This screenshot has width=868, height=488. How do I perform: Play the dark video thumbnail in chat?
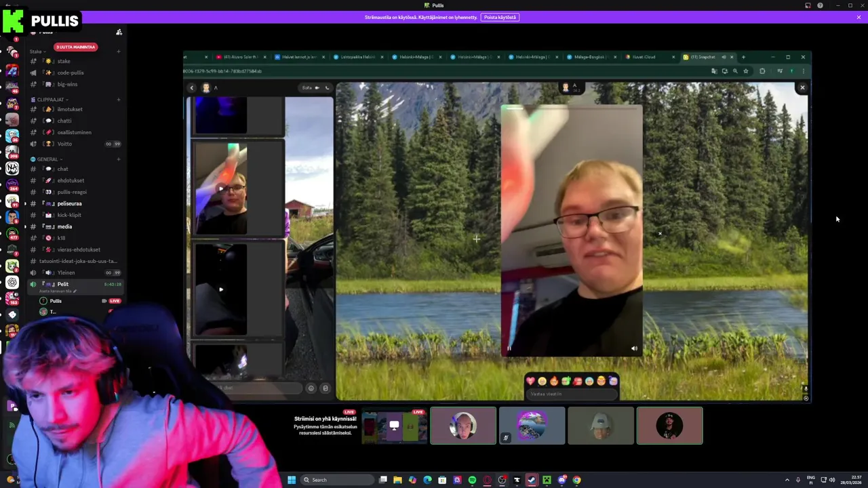tap(221, 289)
